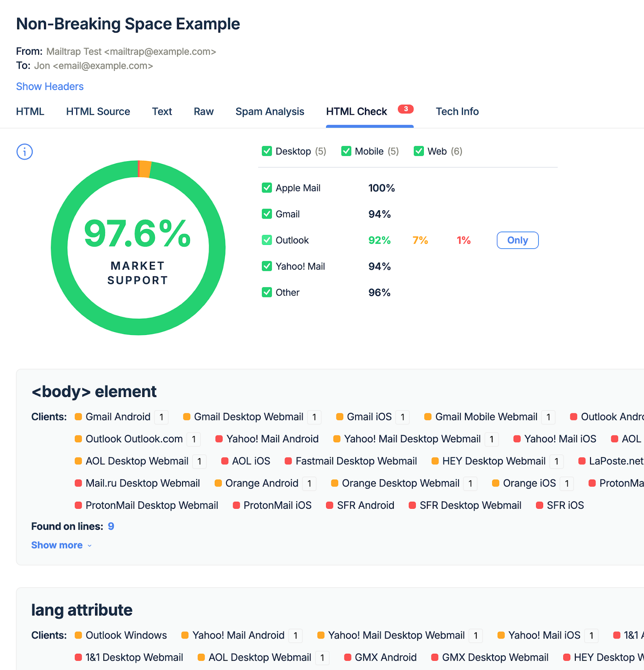The width and height of the screenshot is (644, 670).
Task: Click the red marker beside Fastmail Desktop Webmail
Action: point(288,461)
